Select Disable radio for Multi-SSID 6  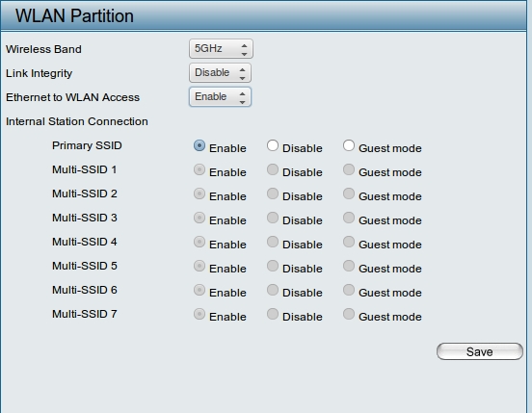[273, 290]
